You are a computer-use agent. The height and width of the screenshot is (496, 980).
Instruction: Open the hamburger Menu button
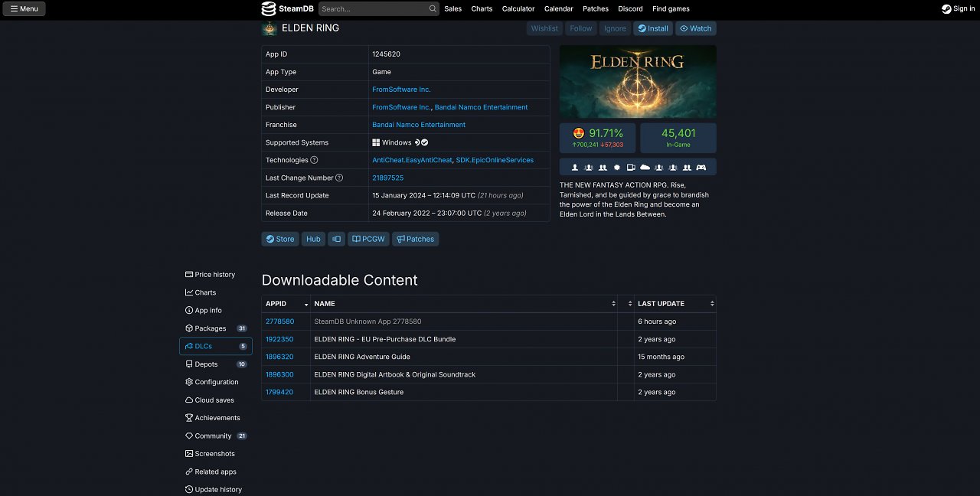coord(24,9)
